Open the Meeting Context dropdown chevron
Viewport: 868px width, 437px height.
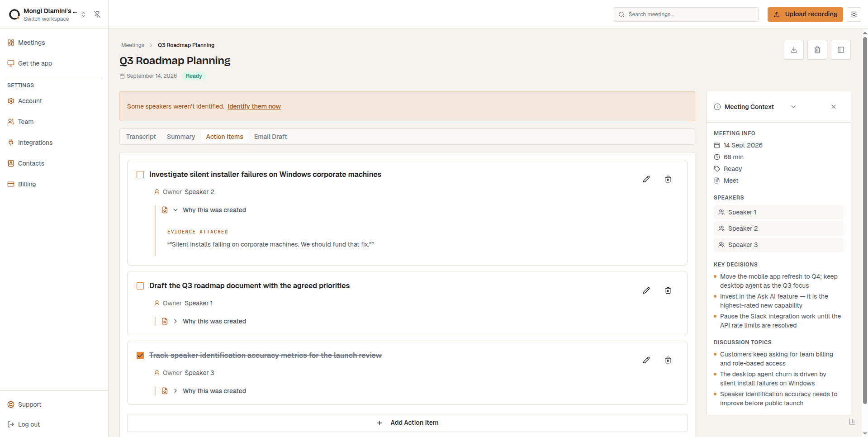(x=793, y=107)
